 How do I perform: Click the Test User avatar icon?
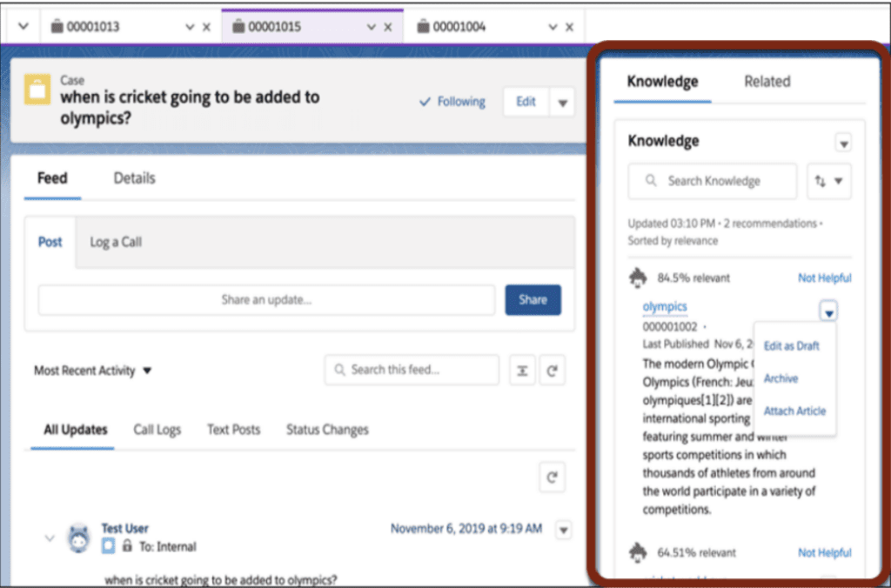78,538
